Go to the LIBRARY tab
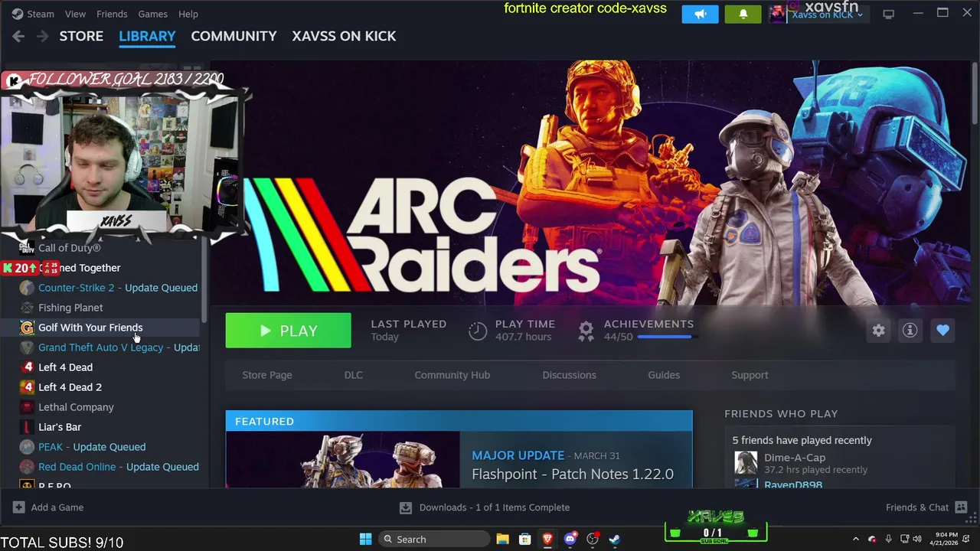Screen dimensions: 980x551 coord(147,36)
